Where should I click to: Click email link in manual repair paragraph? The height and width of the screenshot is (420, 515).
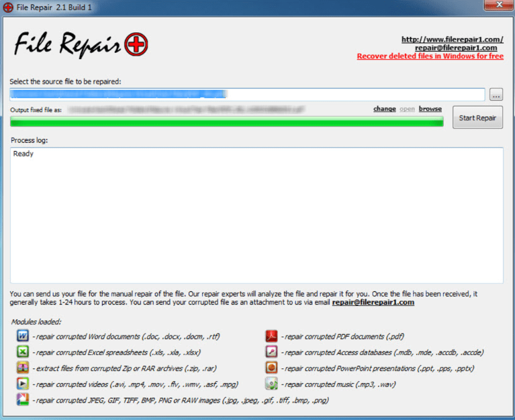coord(373,302)
